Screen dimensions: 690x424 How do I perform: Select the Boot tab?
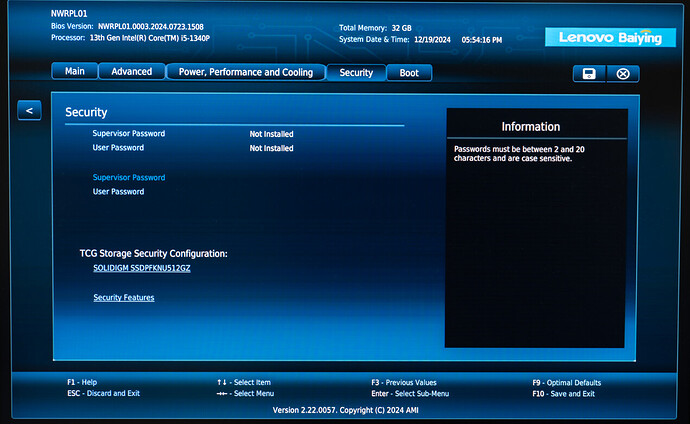point(409,73)
